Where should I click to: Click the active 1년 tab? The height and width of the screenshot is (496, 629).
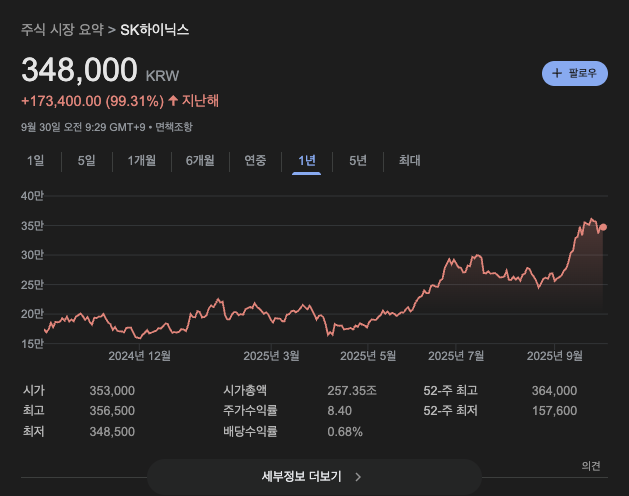pos(306,161)
